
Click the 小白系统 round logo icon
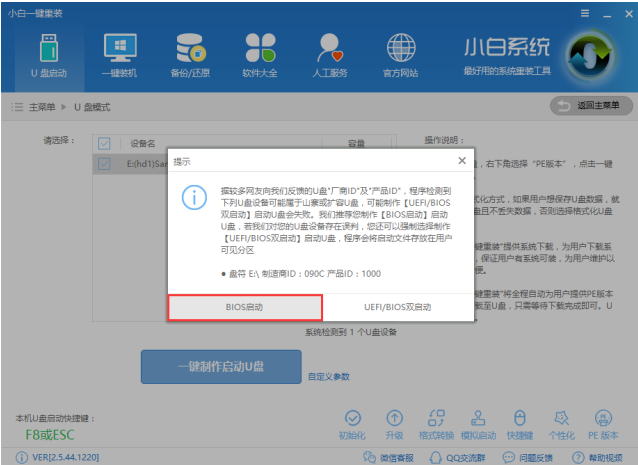(x=590, y=56)
